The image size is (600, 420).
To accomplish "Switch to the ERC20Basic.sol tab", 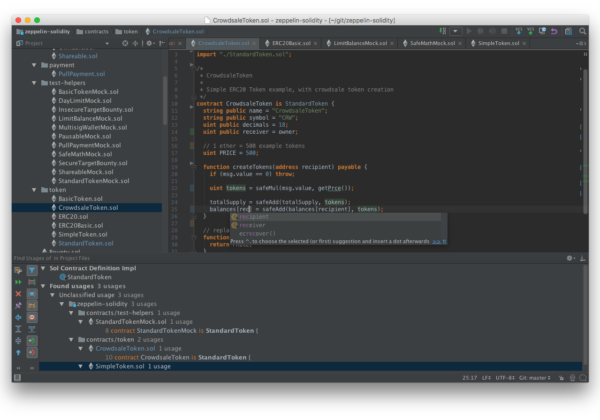I will click(290, 44).
